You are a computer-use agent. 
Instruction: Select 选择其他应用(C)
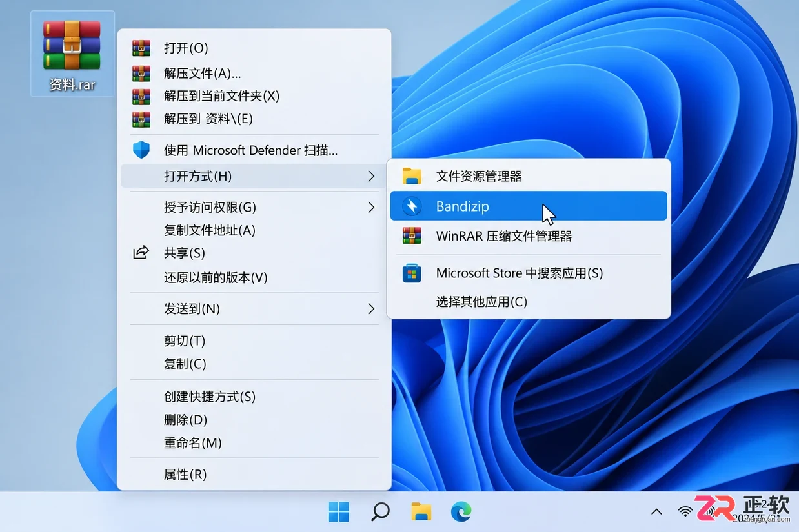click(x=529, y=302)
